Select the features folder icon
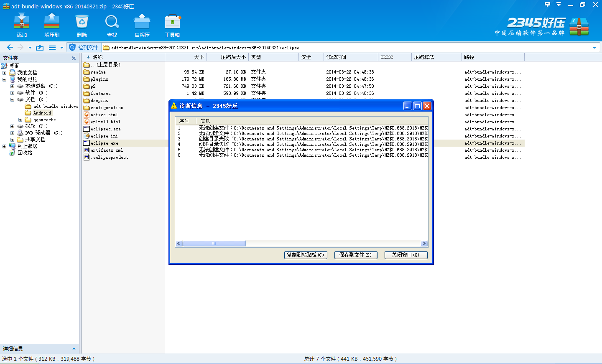The image size is (602, 364). pos(87,94)
